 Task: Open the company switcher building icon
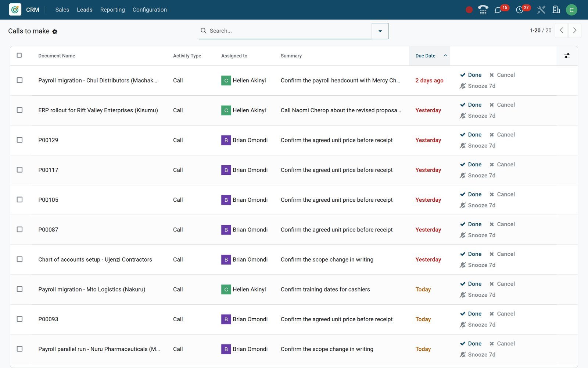(556, 10)
